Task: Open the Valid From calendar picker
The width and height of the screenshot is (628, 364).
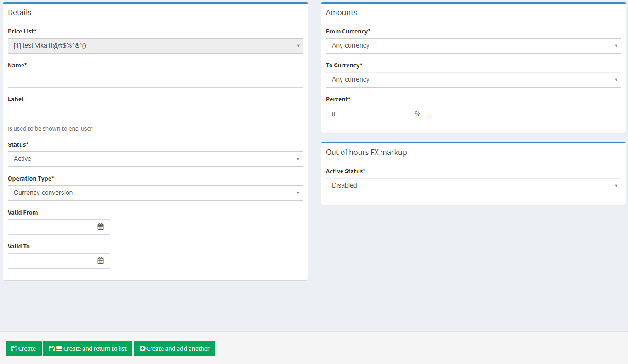Action: [x=101, y=227]
